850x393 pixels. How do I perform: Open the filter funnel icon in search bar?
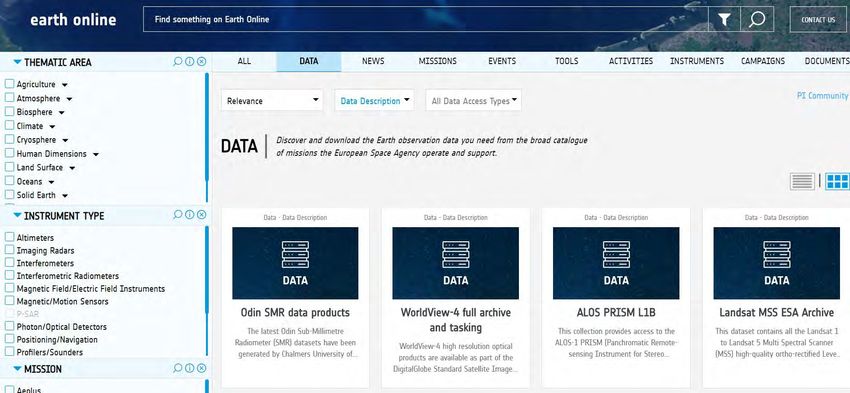coord(724,20)
